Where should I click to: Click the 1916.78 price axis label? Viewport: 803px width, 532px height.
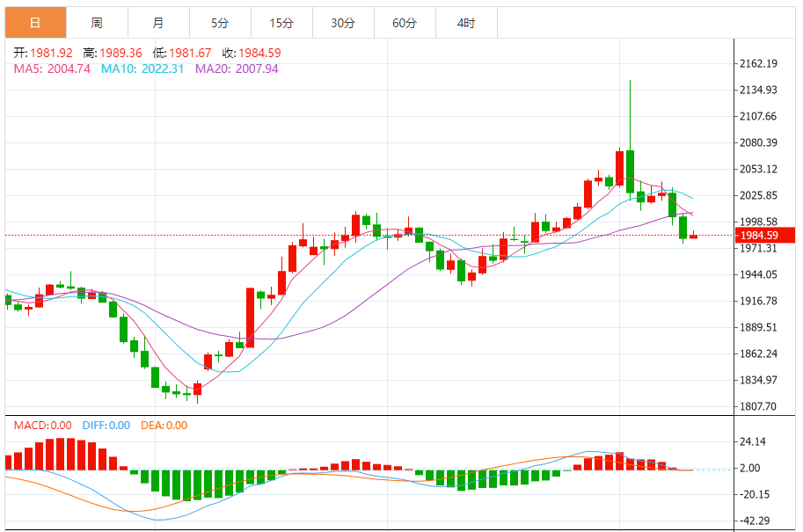click(x=758, y=301)
